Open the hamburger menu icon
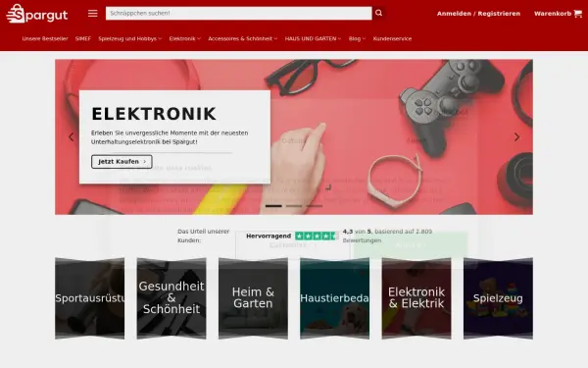 (x=93, y=14)
